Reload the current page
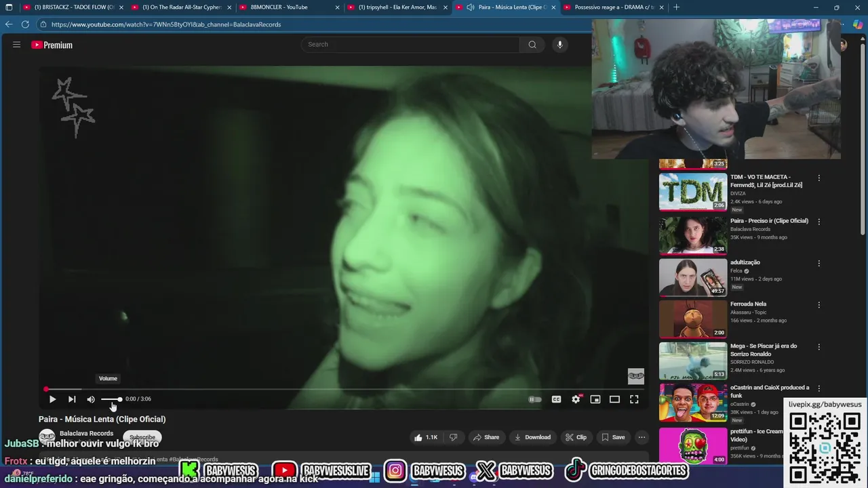The width and height of the screenshot is (868, 488). coord(25,24)
